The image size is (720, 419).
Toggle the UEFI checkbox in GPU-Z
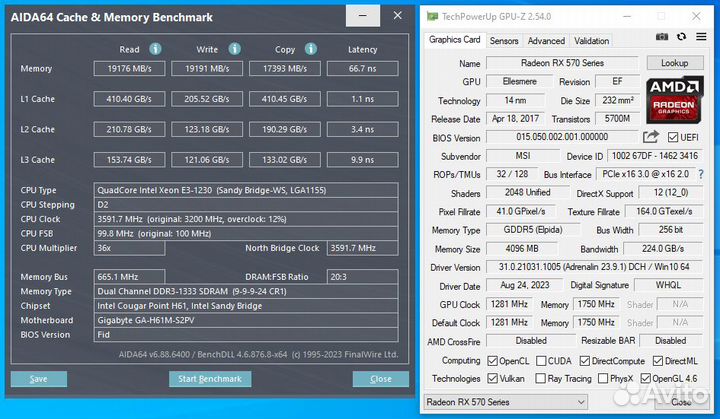point(673,137)
